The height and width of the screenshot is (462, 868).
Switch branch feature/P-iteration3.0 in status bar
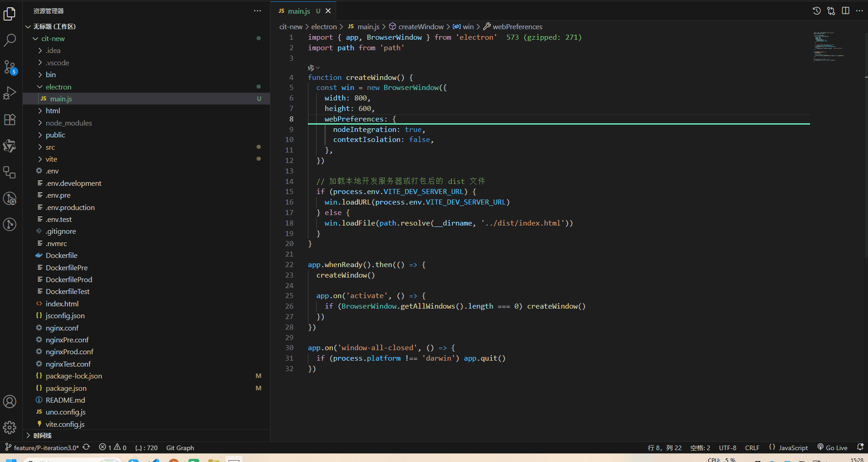[42, 447]
